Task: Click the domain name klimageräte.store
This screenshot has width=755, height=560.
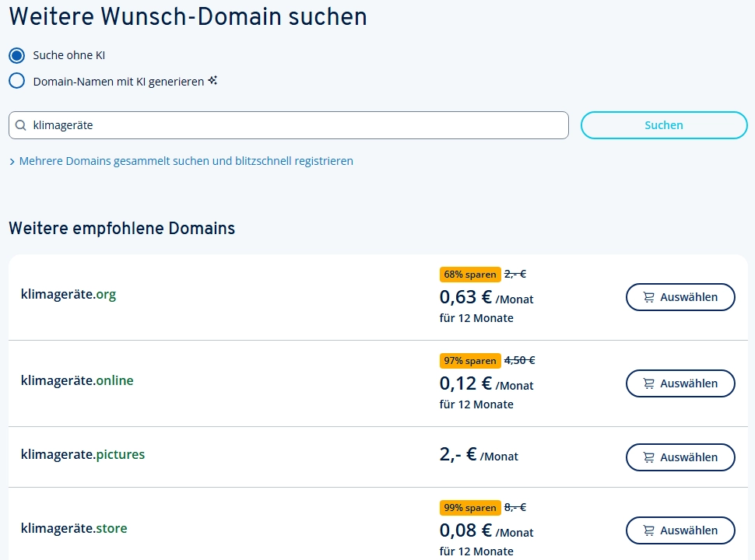Action: tap(74, 528)
